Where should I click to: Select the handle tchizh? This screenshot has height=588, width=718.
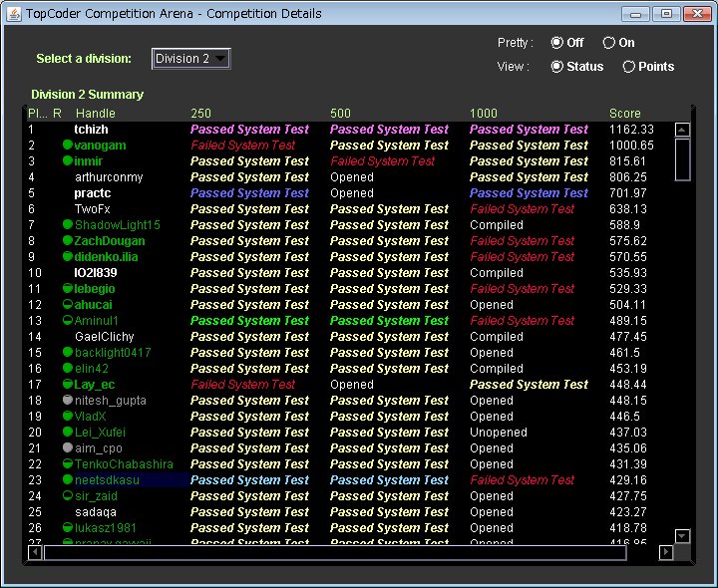91,129
